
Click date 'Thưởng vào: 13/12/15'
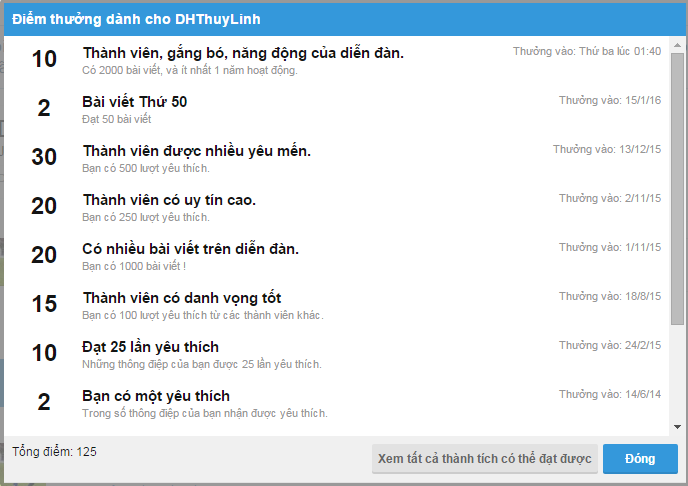click(607, 150)
